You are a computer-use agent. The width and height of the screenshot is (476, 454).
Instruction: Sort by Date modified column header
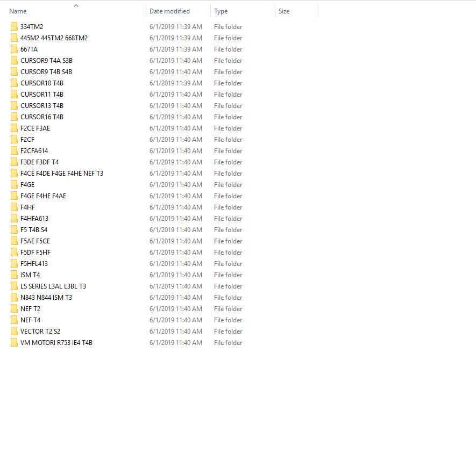point(169,11)
